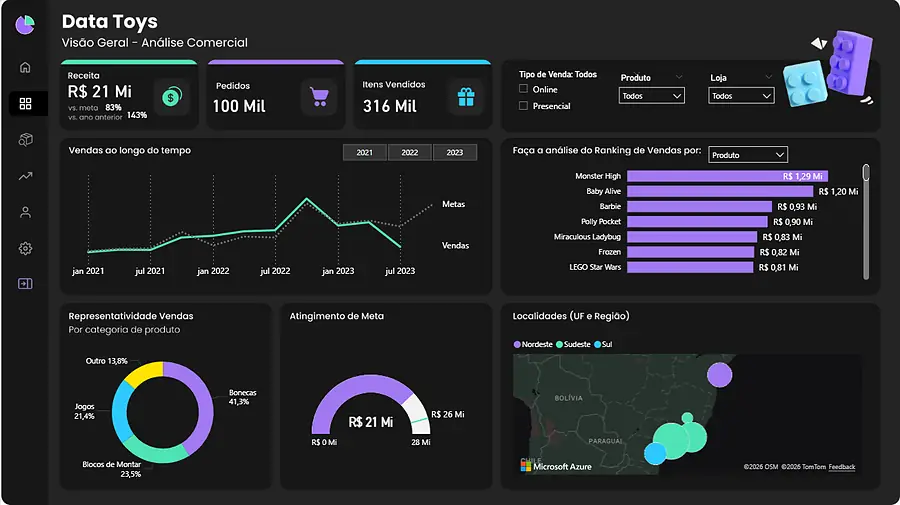Open the trend line chart icon in sidebar
Screen dimensions: 900x505
pyautogui.click(x=25, y=176)
